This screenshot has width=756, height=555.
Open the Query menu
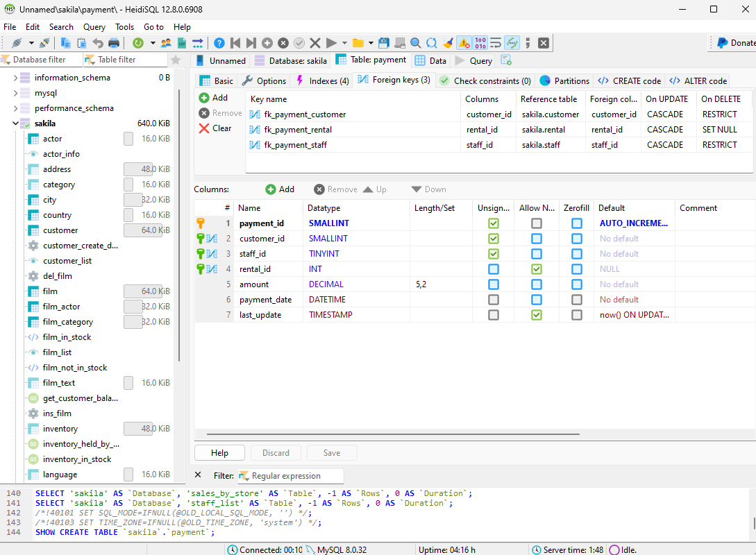[94, 27]
